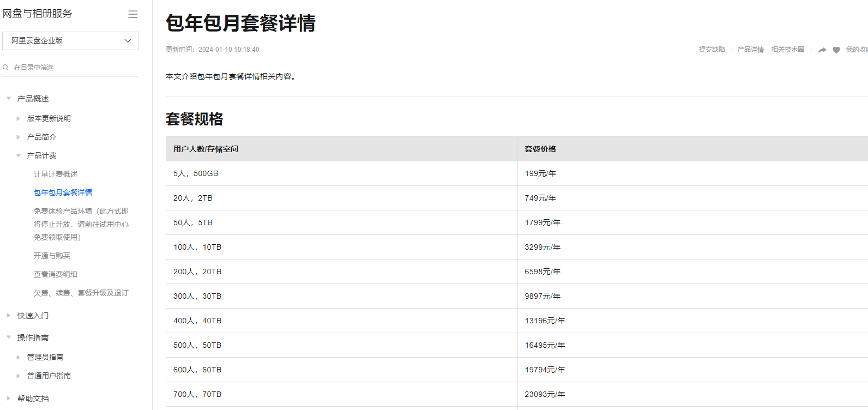Select 包年包月套餐详情 in the sidebar
Image resolution: width=868 pixels, height=410 pixels.
pos(63,192)
